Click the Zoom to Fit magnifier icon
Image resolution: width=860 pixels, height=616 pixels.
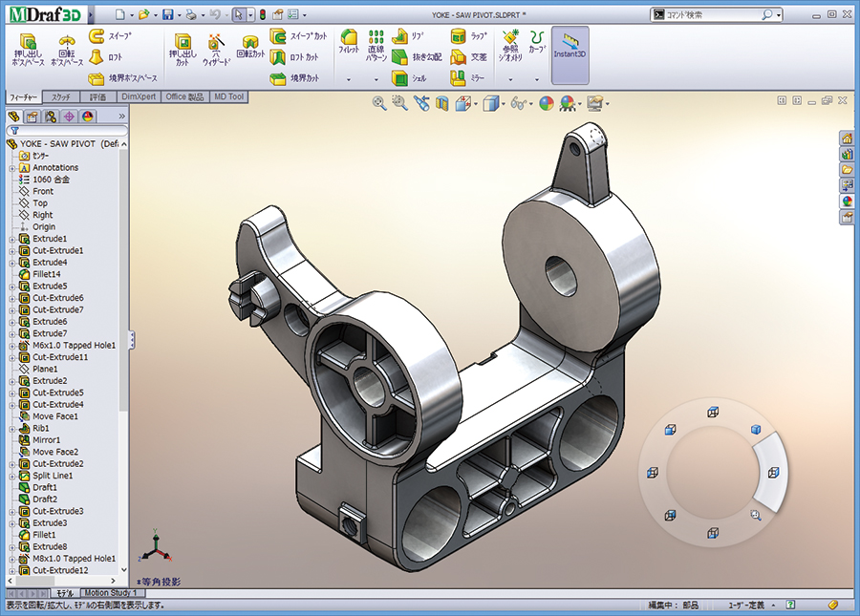click(x=379, y=103)
